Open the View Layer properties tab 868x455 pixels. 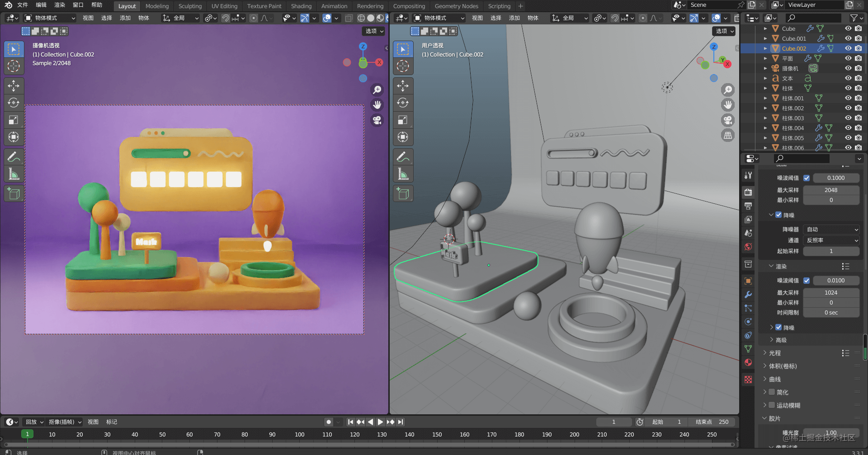coord(748,220)
